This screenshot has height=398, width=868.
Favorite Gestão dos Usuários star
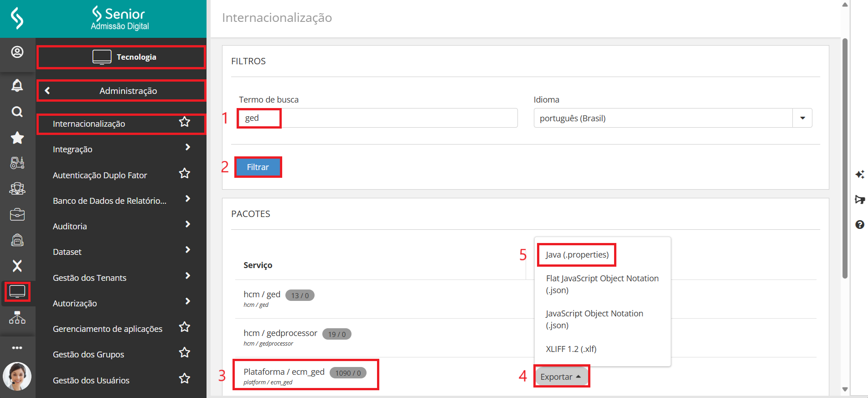point(185,378)
